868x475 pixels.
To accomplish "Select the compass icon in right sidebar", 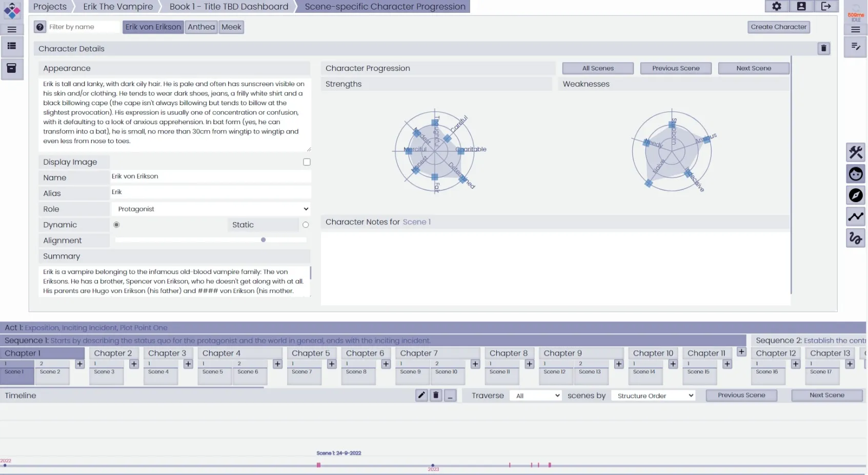I will [x=855, y=195].
